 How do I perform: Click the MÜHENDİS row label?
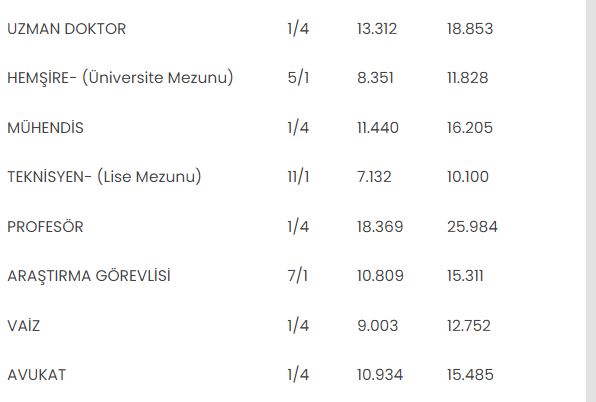45,128
